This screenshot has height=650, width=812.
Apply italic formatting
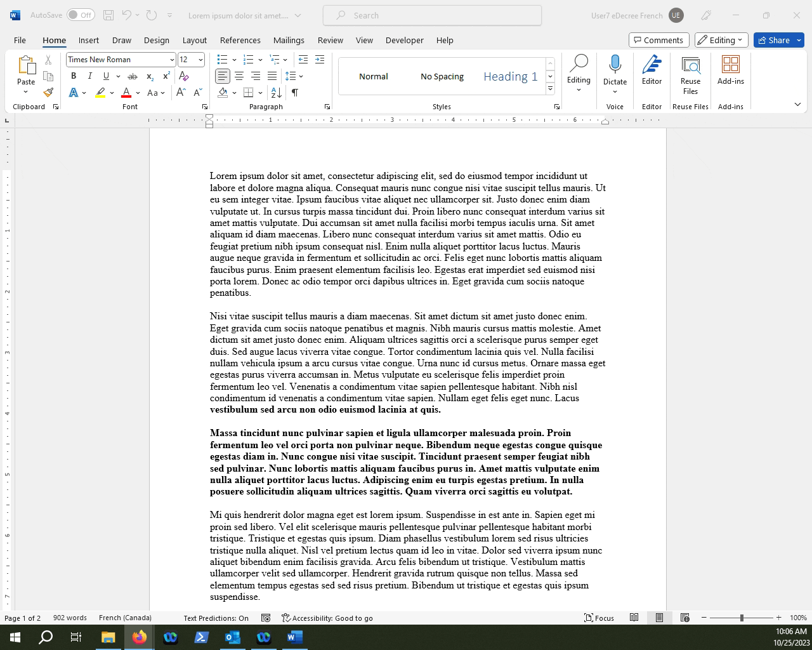(x=90, y=76)
